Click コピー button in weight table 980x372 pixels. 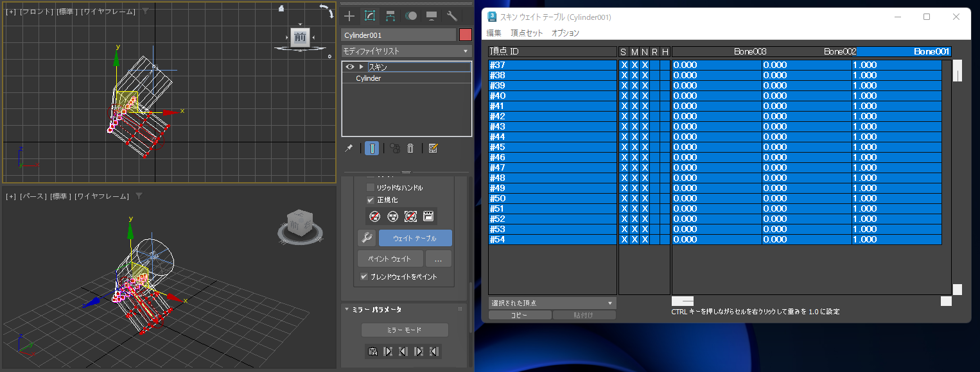(x=519, y=315)
